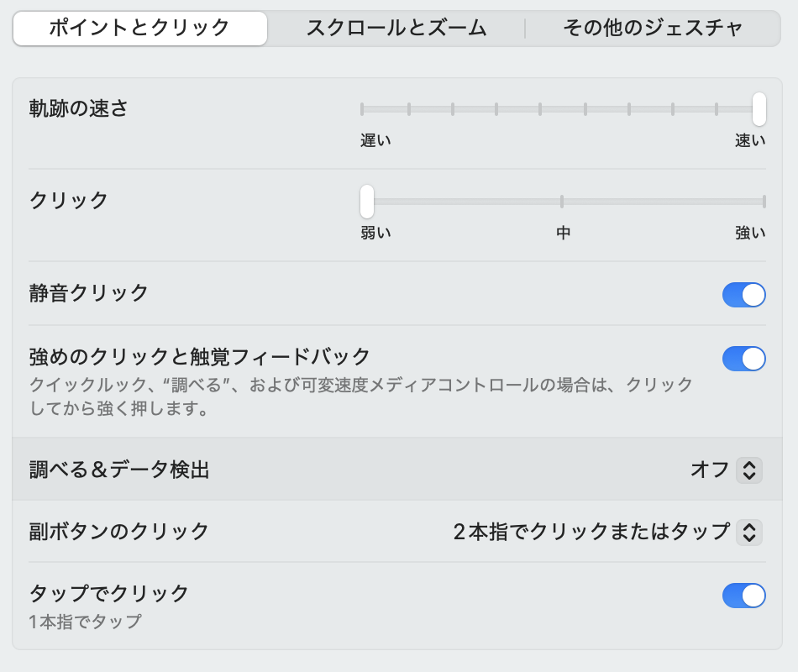Turn off タップでクリック switch
The image size is (798, 672).
743,596
